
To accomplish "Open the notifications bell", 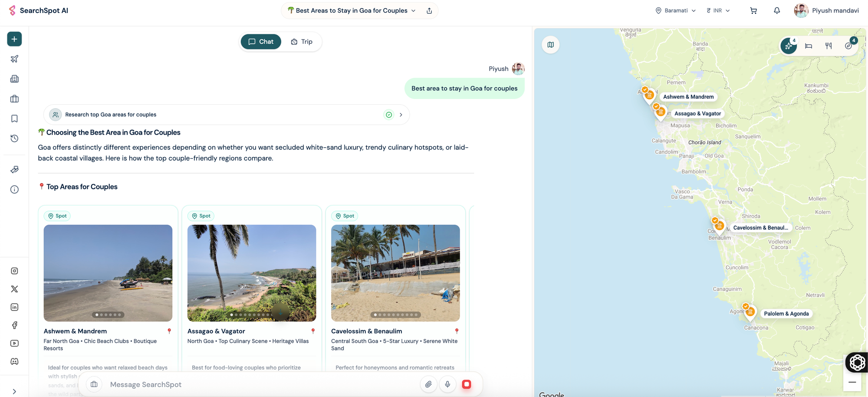I will pyautogui.click(x=777, y=10).
